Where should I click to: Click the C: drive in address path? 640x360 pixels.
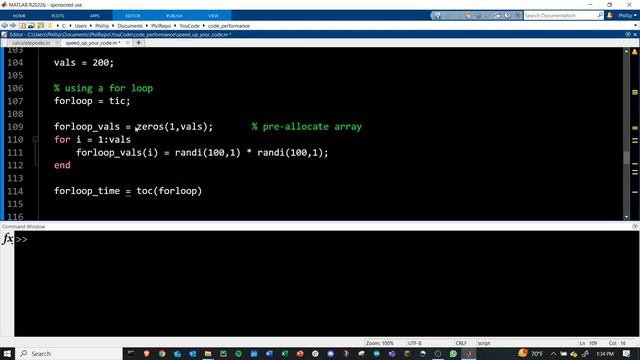64,26
